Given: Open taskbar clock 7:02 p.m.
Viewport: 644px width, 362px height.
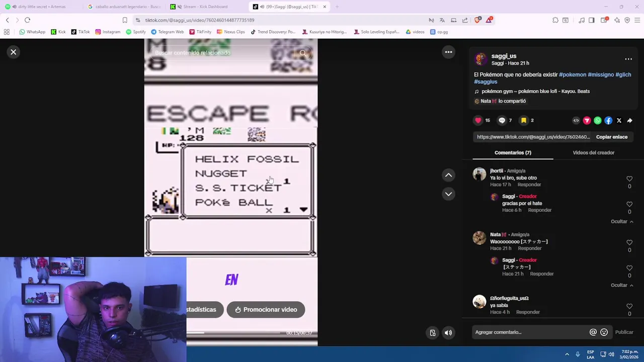Looking at the screenshot, I should pos(629,354).
